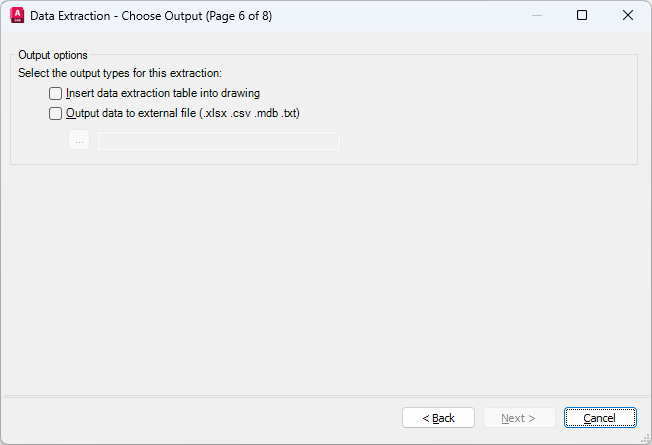Maximize the Data Extraction dialog window
This screenshot has width=652, height=445.
[x=582, y=15]
